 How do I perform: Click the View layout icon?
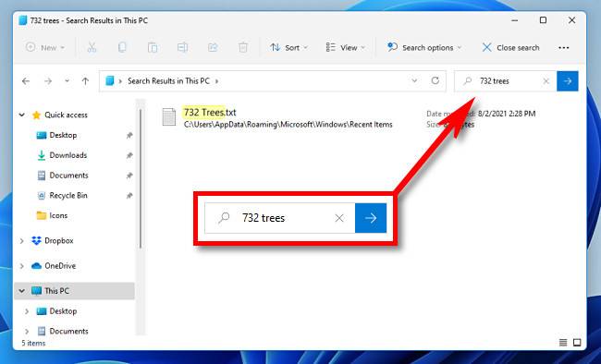pyautogui.click(x=330, y=47)
